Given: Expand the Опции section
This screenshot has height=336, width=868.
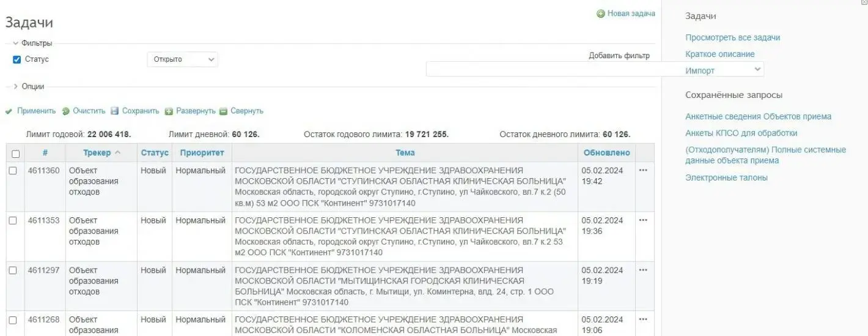Looking at the screenshot, I should [29, 87].
